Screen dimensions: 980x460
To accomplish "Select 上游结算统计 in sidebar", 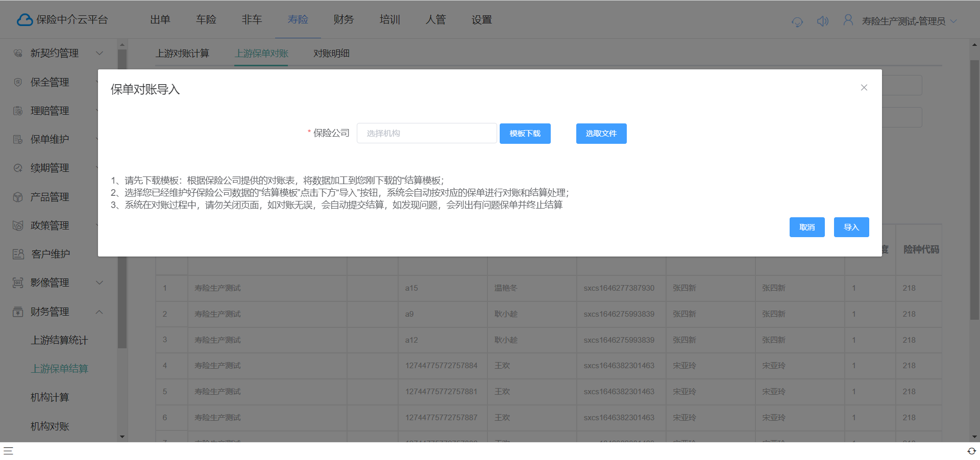I will 59,340.
